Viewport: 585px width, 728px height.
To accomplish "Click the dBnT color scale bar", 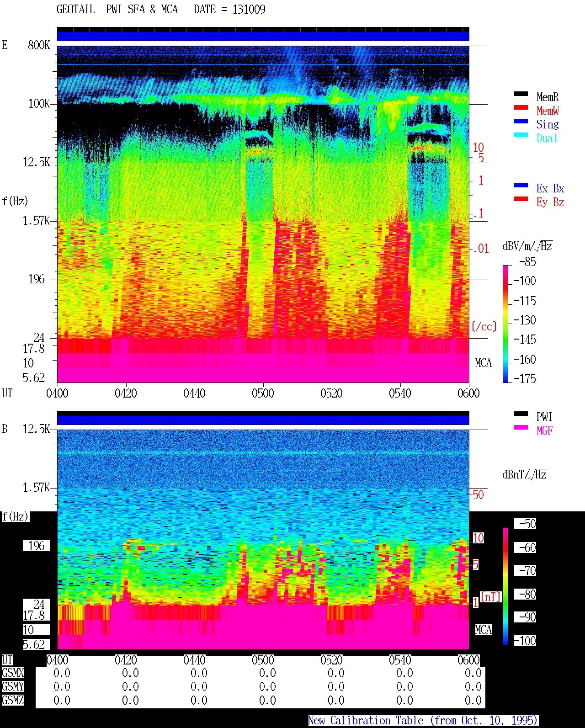I will pos(505,586).
